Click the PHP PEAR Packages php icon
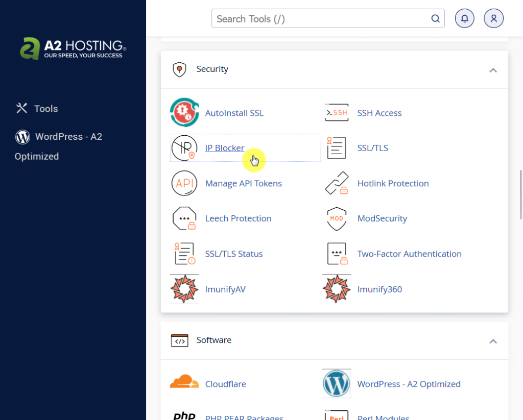Viewport: 523px width, 420px height. pyautogui.click(x=184, y=415)
